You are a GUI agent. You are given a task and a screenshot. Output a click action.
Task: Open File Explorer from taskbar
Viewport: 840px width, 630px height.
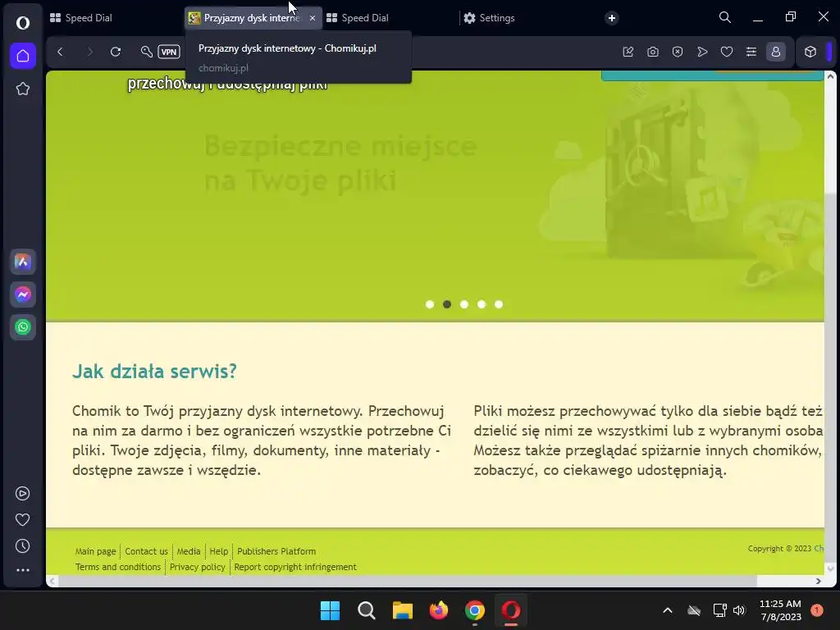pos(402,610)
